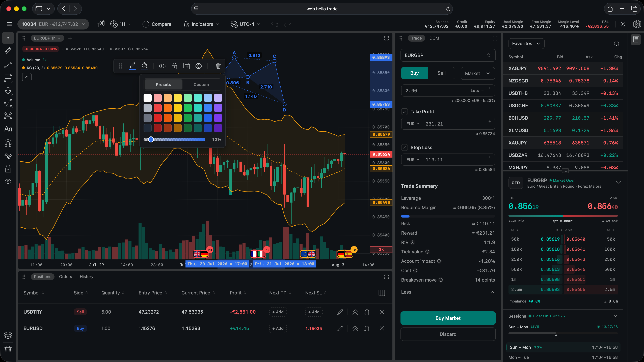The image size is (644, 362).
Task: Adjust the opacity slider at 12%
Action: pyautogui.click(x=151, y=140)
